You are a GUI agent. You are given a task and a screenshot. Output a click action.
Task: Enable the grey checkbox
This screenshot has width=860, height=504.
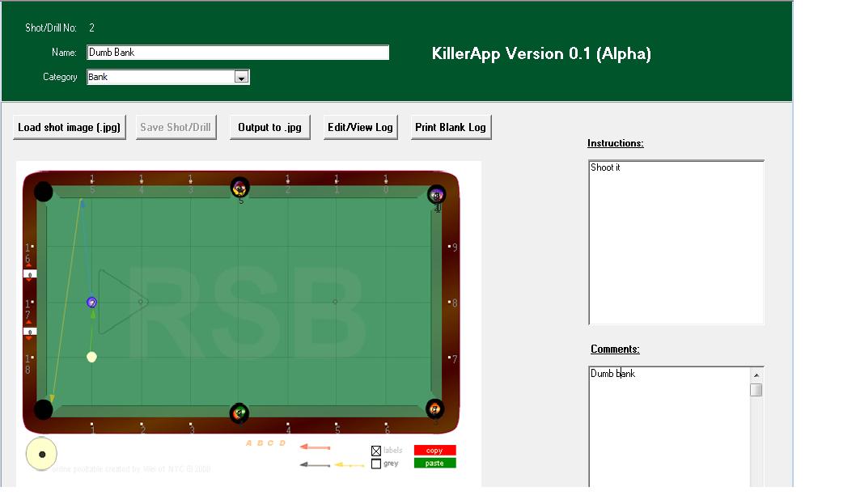point(376,464)
